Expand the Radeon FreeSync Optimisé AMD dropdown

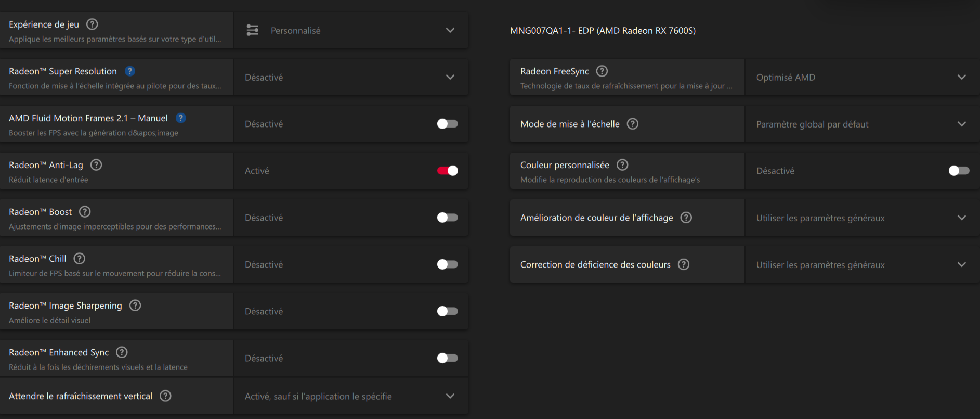[x=862, y=78]
